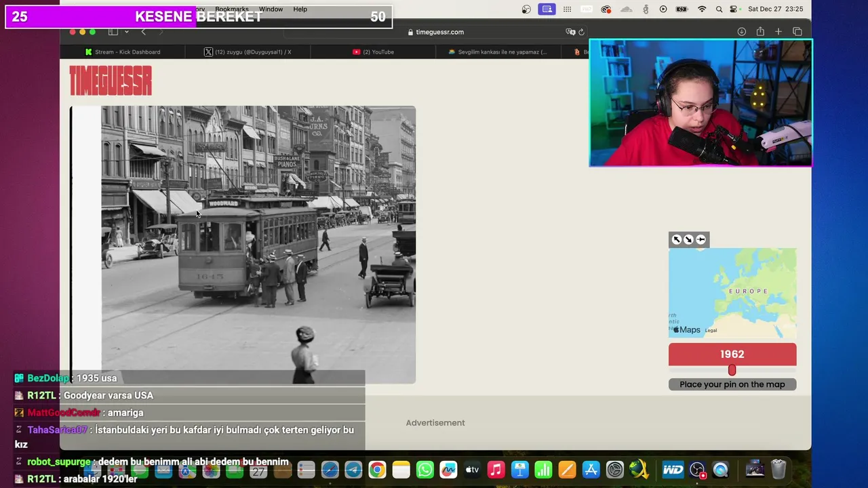868x488 pixels.
Task: Click the MattGoodComdr chat message 'amariga'
Action: pyautogui.click(x=125, y=412)
